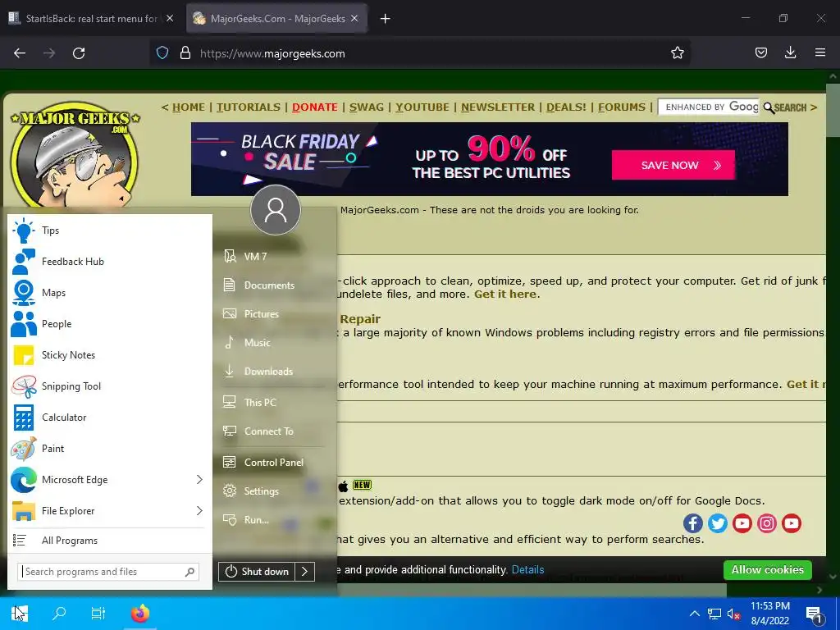Reload the current page
The width and height of the screenshot is (840, 630).
pyautogui.click(x=79, y=53)
